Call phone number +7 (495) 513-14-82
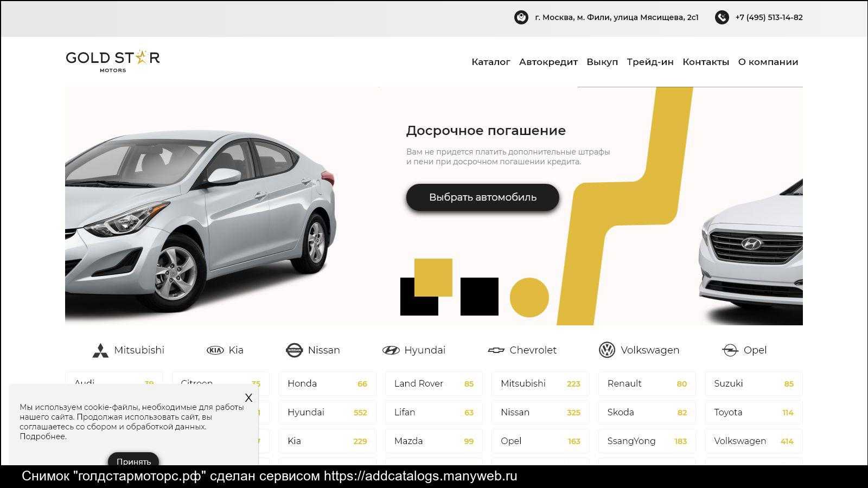Image resolution: width=868 pixels, height=488 pixels. pyautogui.click(x=769, y=17)
